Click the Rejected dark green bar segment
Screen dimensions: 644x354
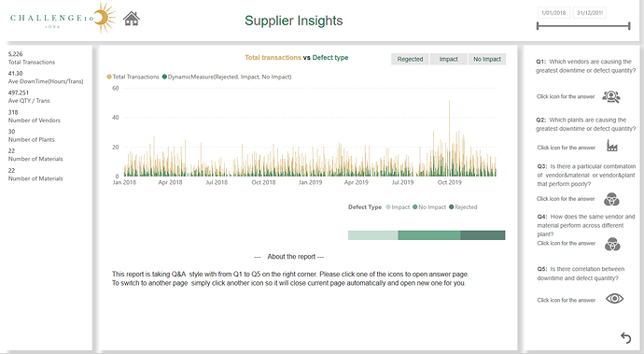coord(483,235)
